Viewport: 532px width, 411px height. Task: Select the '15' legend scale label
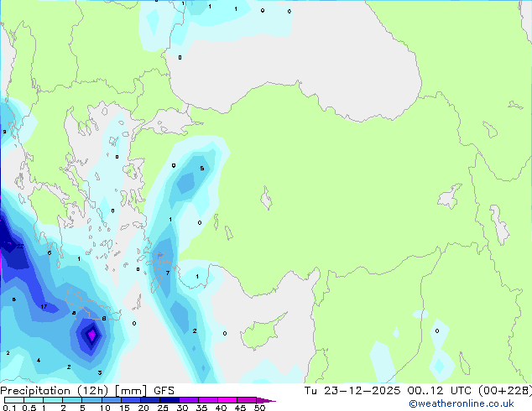124,408
